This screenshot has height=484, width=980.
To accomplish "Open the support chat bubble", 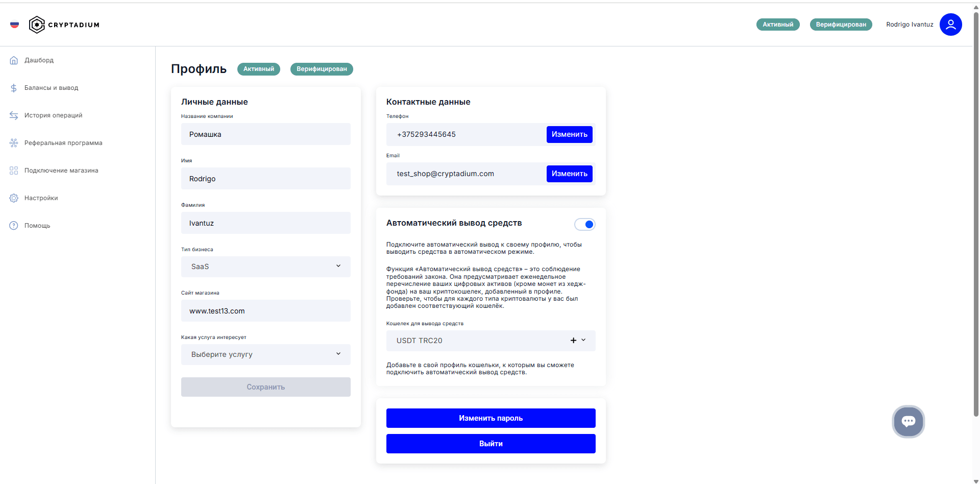I will point(908,422).
